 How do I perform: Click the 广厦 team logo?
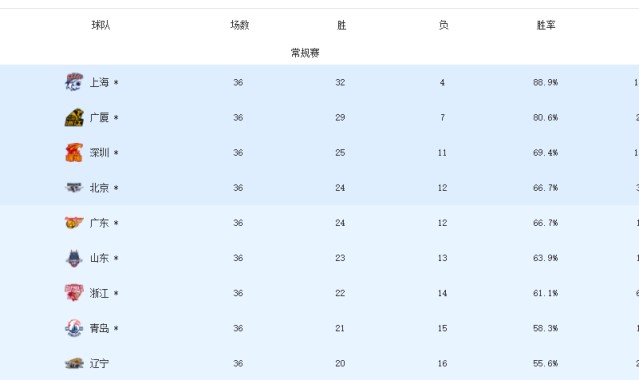[74, 117]
